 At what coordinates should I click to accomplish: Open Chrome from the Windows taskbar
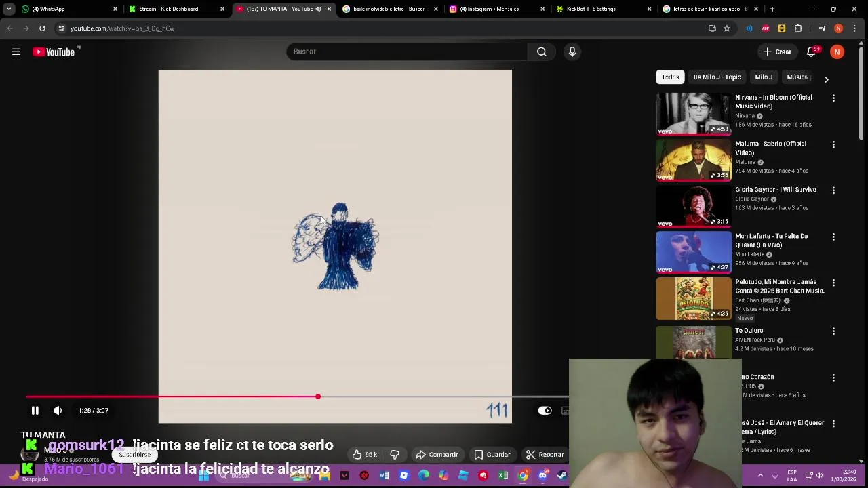pyautogui.click(x=523, y=475)
